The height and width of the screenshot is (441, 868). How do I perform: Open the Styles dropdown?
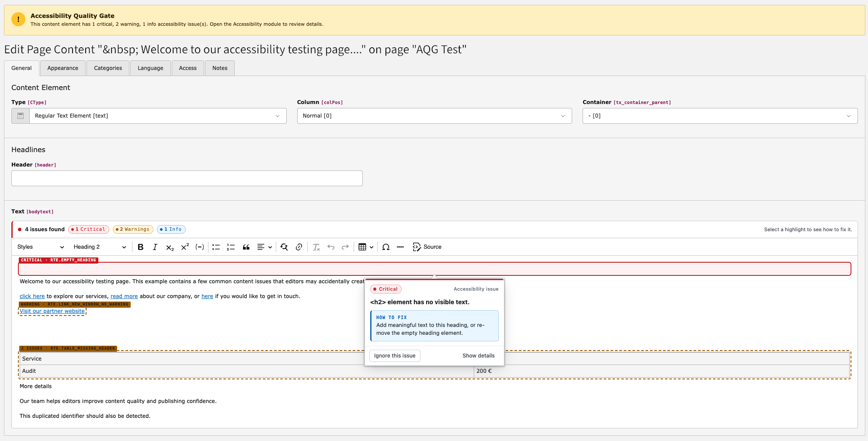(x=41, y=247)
